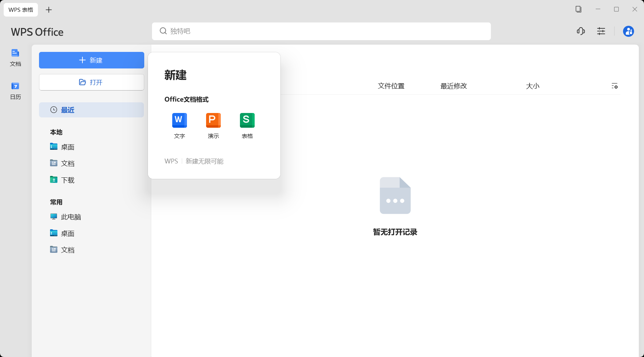This screenshot has width=644, height=357.
Task: Create a new 演示 presentation
Action: click(213, 125)
